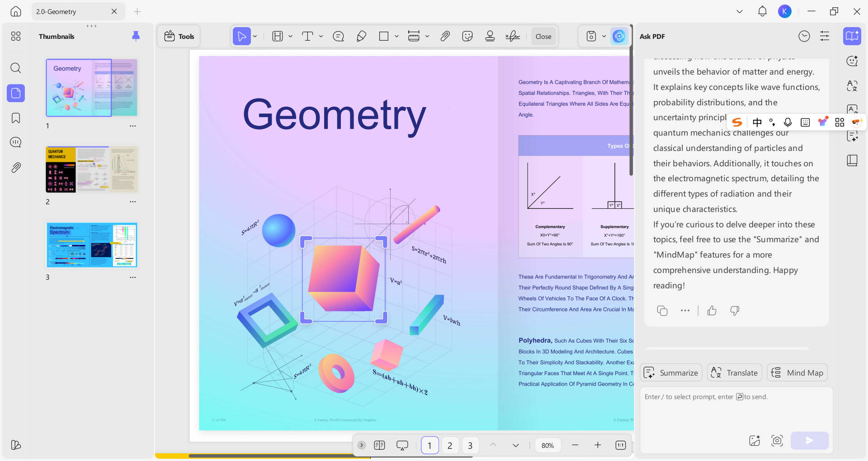Expand the text tool dropdown arrow

click(x=321, y=36)
